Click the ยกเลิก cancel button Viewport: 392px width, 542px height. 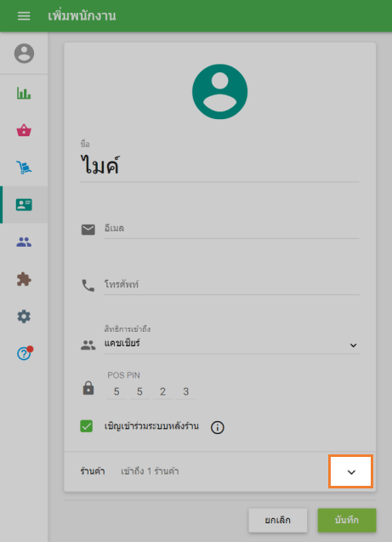pyautogui.click(x=278, y=520)
